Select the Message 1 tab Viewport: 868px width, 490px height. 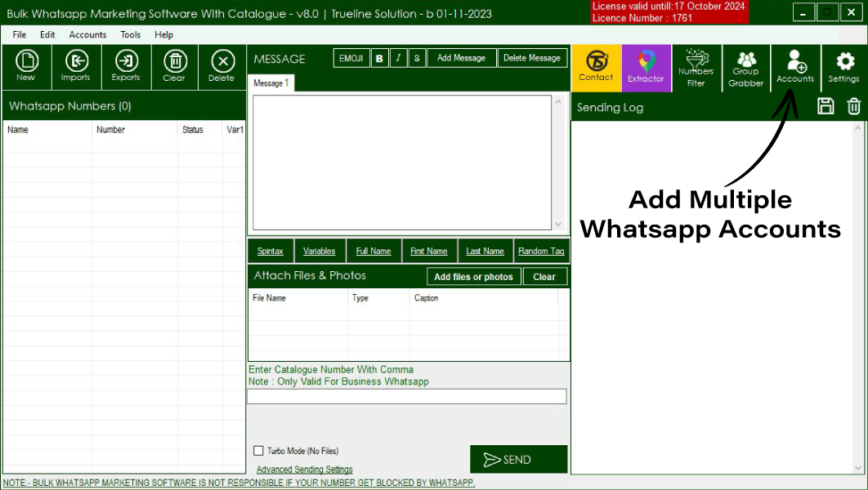point(271,83)
